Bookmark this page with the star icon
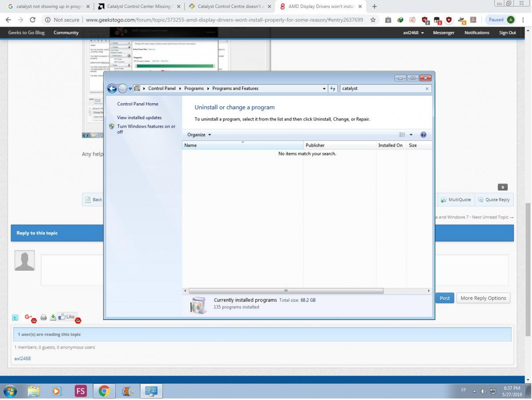This screenshot has width=532, height=400. [373, 19]
